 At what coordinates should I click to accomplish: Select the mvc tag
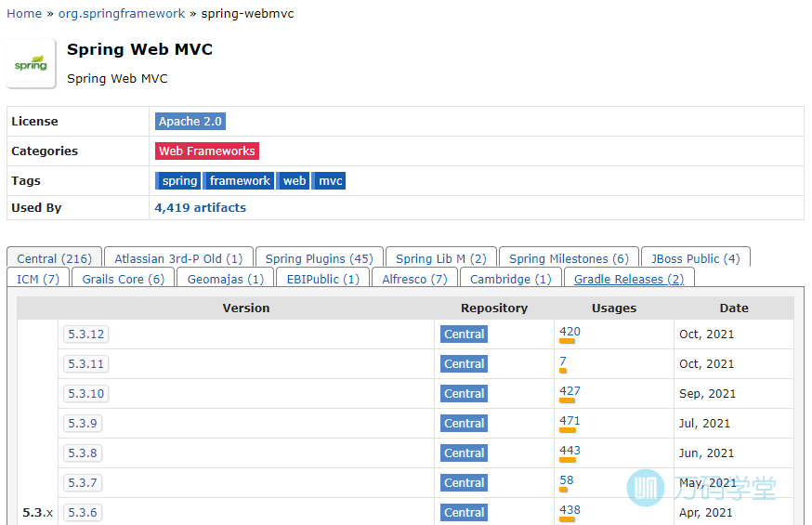click(330, 181)
